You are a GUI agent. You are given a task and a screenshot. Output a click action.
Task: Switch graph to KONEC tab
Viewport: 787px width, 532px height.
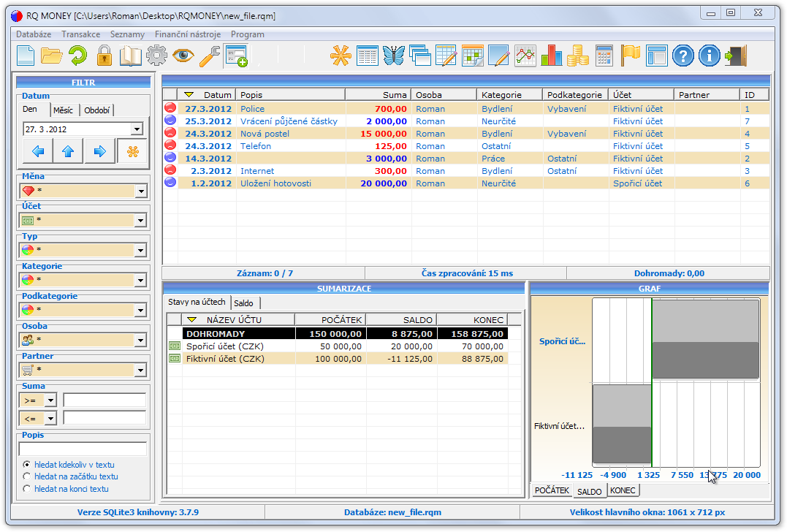click(x=623, y=490)
